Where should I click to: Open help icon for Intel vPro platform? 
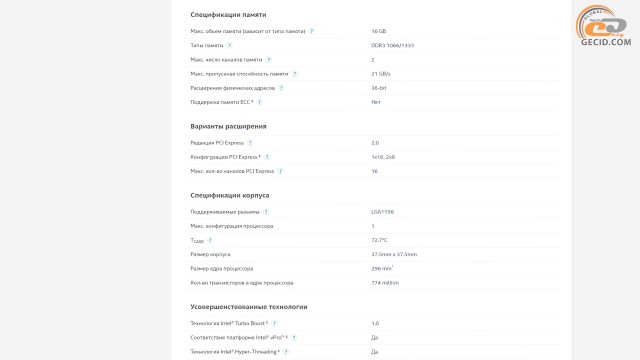click(294, 338)
